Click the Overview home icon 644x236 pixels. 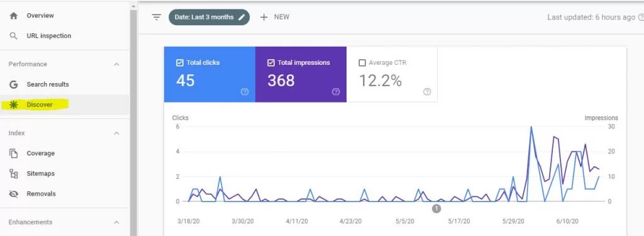point(14,16)
